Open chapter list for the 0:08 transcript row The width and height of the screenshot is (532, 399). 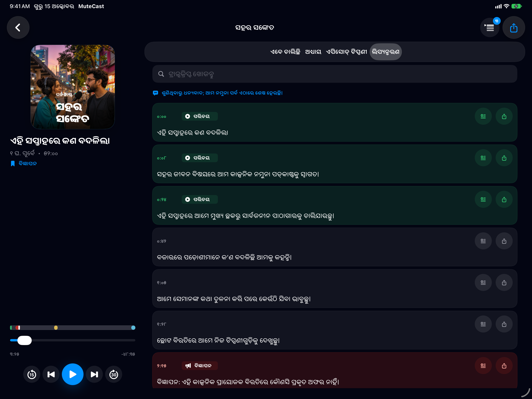[x=483, y=158]
